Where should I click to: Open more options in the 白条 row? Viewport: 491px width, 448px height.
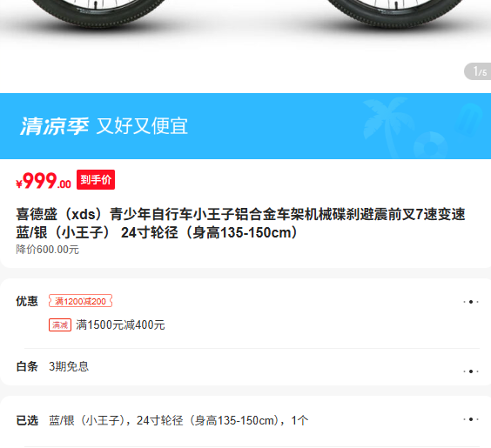[471, 371]
